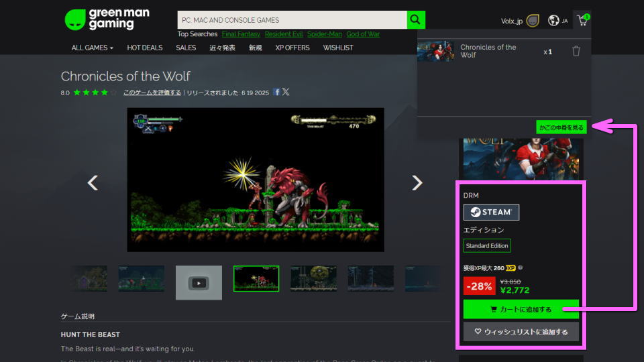
Task: Show next screenshot with right arrow
Action: (417, 182)
